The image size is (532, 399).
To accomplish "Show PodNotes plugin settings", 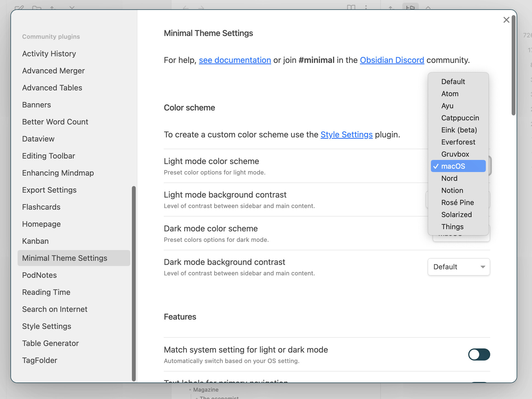I will pos(74,275).
